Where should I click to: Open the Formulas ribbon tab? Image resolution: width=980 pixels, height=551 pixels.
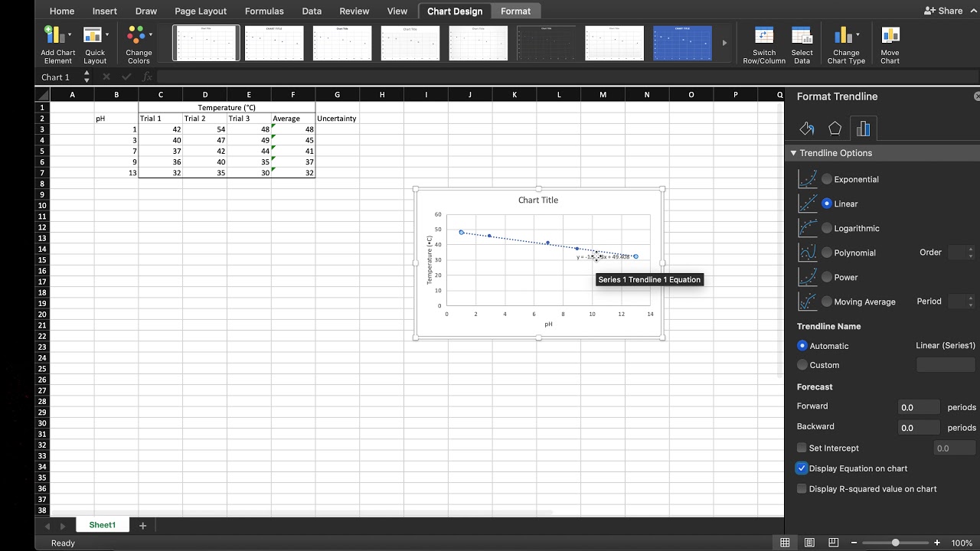264,11
